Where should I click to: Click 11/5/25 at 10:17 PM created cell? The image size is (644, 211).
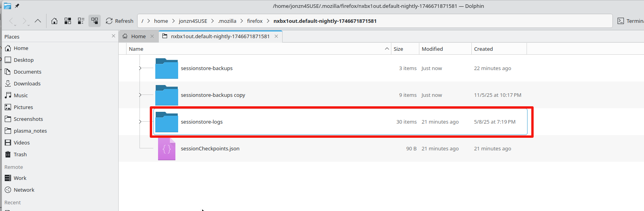pos(497,95)
